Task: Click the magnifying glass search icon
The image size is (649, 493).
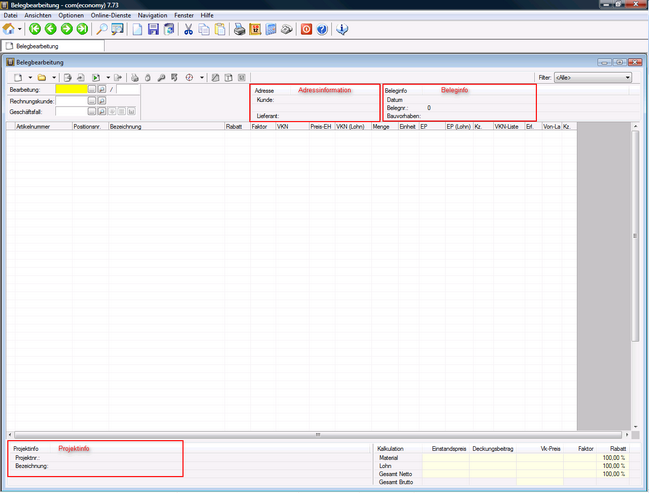Action: (101, 29)
